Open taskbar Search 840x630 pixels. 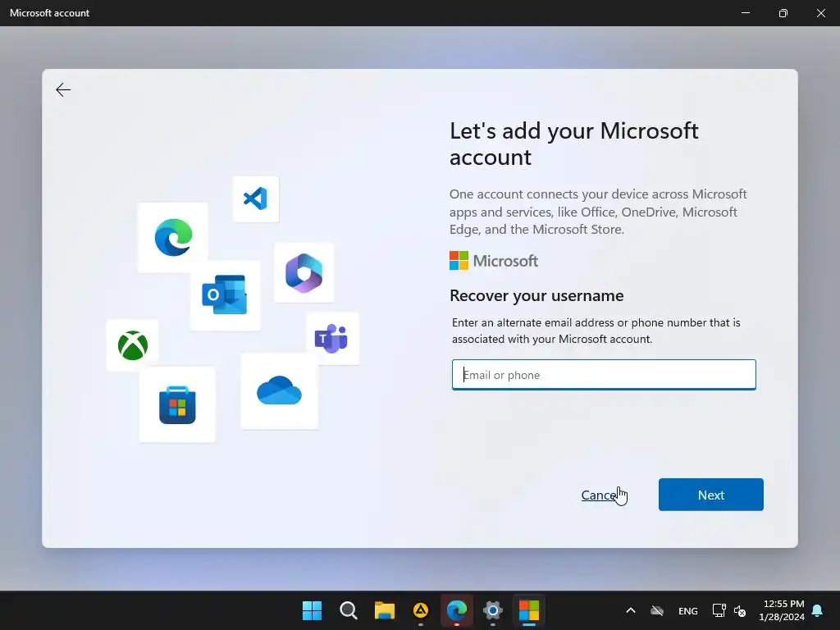tap(348, 610)
